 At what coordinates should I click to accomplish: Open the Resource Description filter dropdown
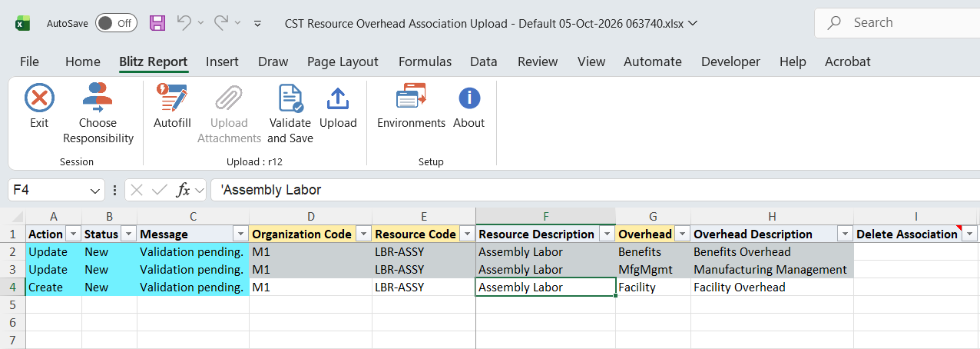coord(607,234)
